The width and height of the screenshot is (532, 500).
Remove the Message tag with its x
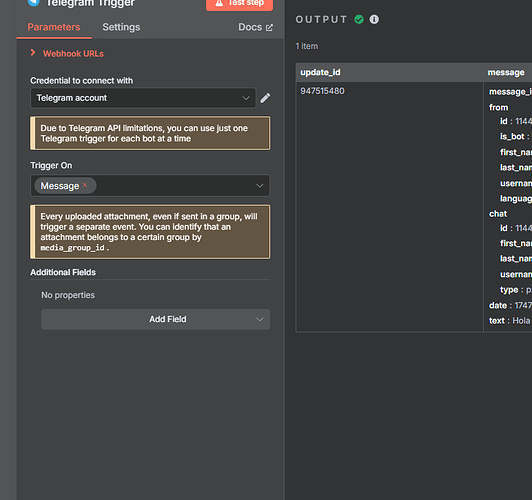85,185
